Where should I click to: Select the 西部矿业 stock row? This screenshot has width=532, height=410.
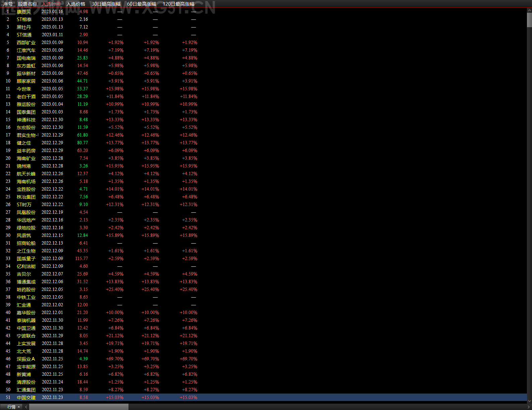(x=263, y=43)
